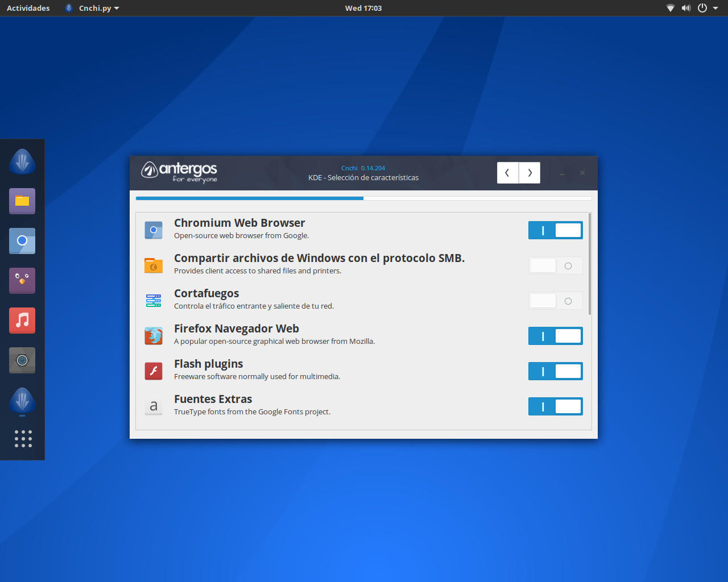The height and width of the screenshot is (582, 728).
Task: Close the Cnchi installer window
Action: pos(582,173)
